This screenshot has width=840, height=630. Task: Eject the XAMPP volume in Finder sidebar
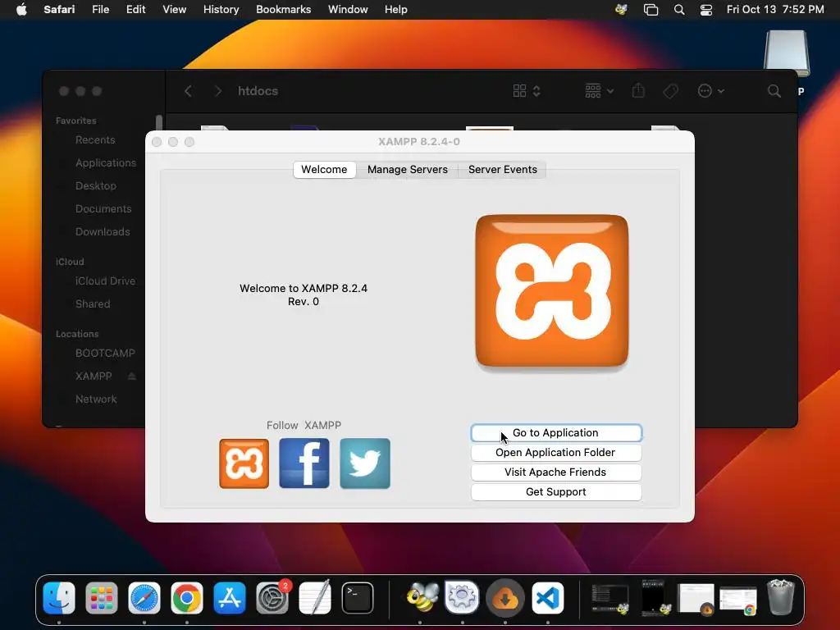click(132, 376)
